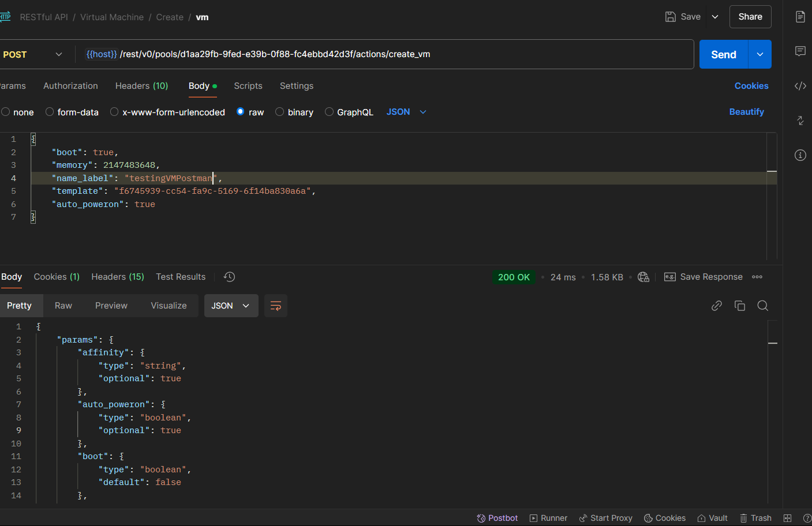Switch to the Authorization tab

pyautogui.click(x=70, y=85)
